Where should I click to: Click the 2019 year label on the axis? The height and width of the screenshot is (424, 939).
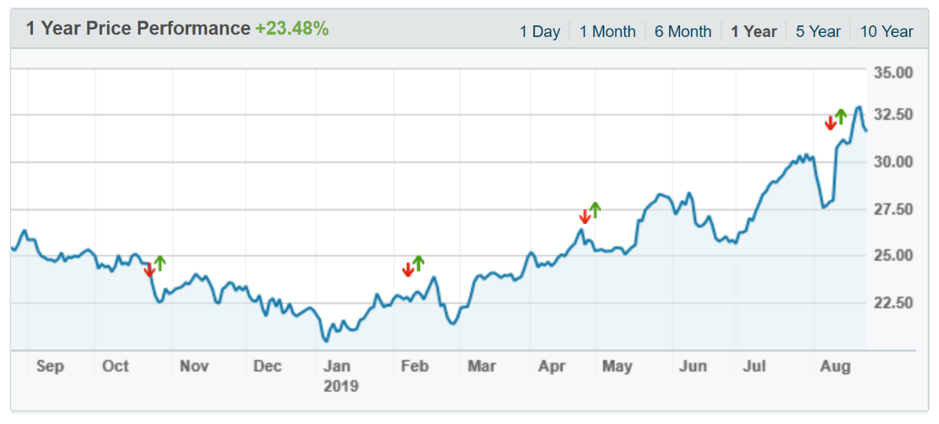click(x=340, y=385)
